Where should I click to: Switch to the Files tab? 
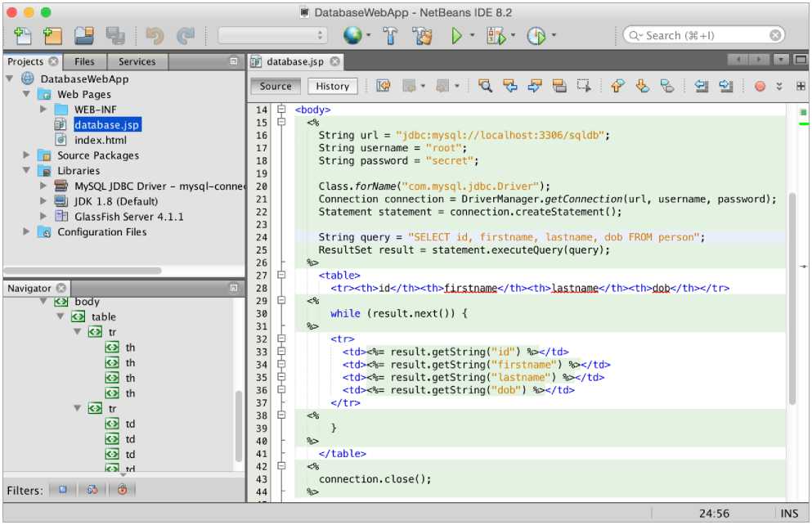[x=84, y=61]
